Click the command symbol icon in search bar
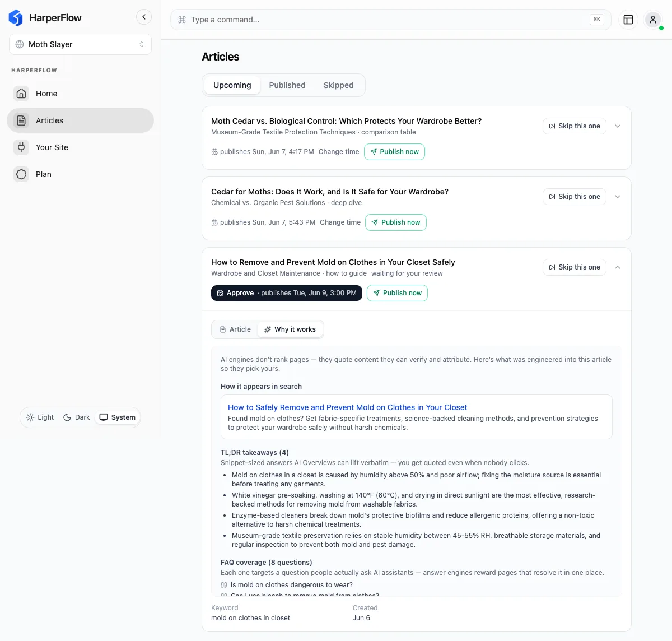 (x=182, y=20)
